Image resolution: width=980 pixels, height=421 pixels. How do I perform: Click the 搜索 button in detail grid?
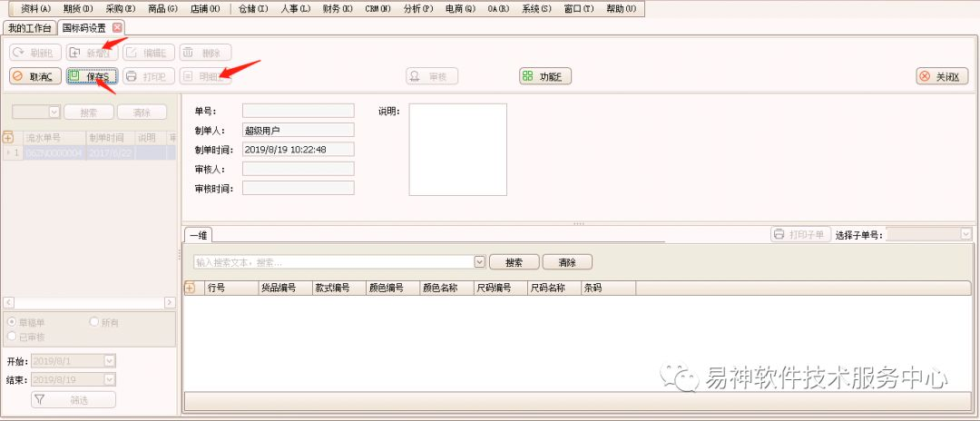click(514, 262)
